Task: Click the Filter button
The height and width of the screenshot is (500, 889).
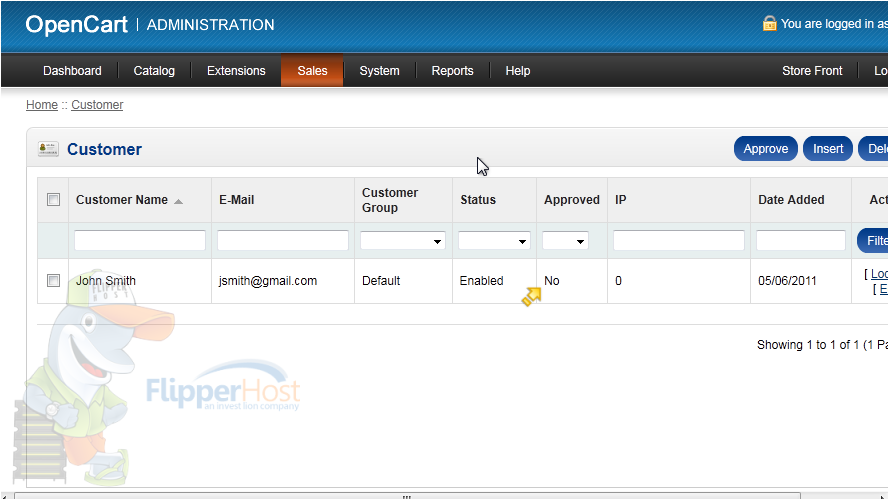Action: [873, 241]
